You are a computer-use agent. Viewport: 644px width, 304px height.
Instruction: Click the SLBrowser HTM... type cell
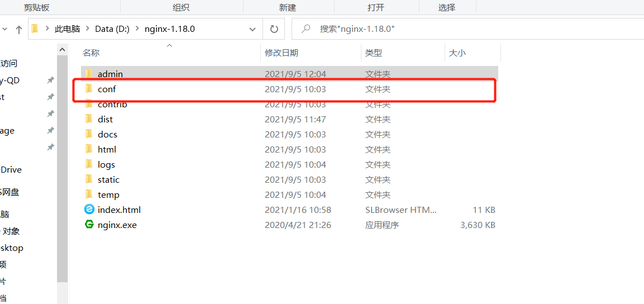coord(401,210)
